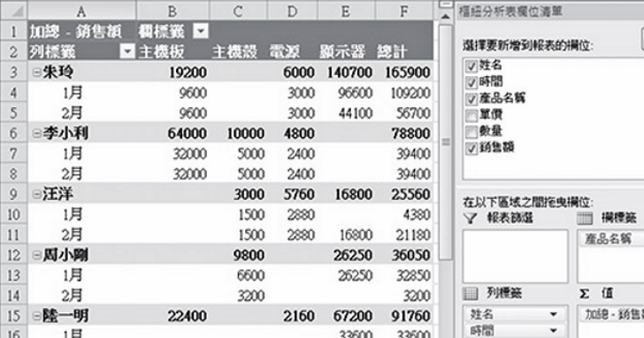Click 產品名稱 item in the column labels box
This screenshot has width=644, height=338.
point(610,239)
